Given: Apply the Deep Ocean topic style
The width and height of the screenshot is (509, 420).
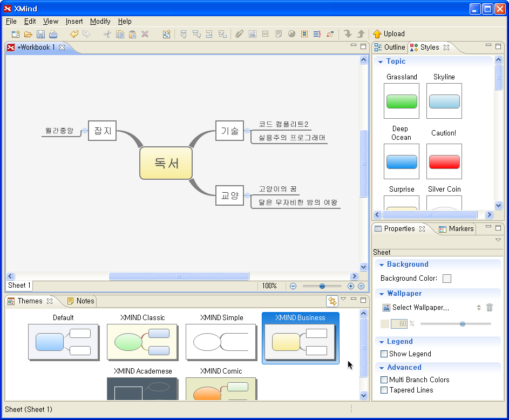Looking at the screenshot, I should 401,161.
